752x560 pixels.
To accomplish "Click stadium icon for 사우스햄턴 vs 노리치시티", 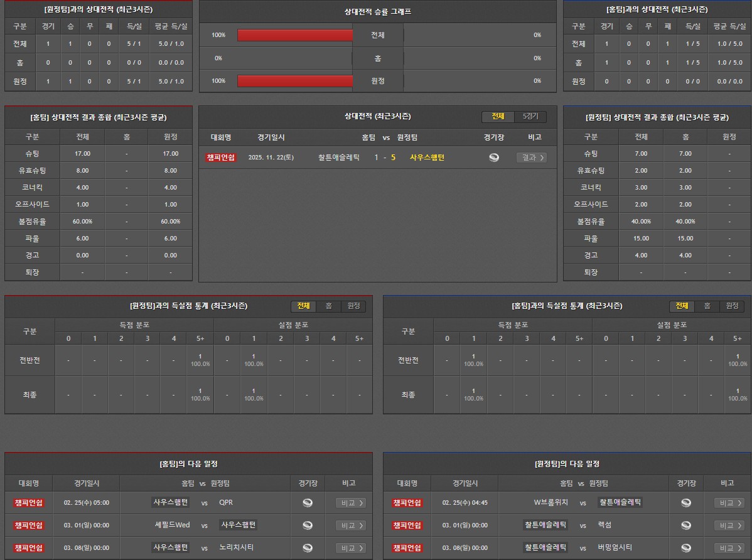I will [x=308, y=548].
